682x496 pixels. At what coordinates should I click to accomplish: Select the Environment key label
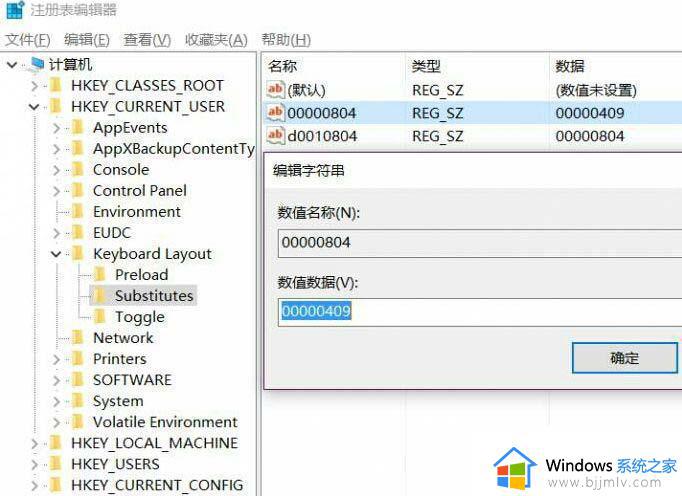pos(137,211)
